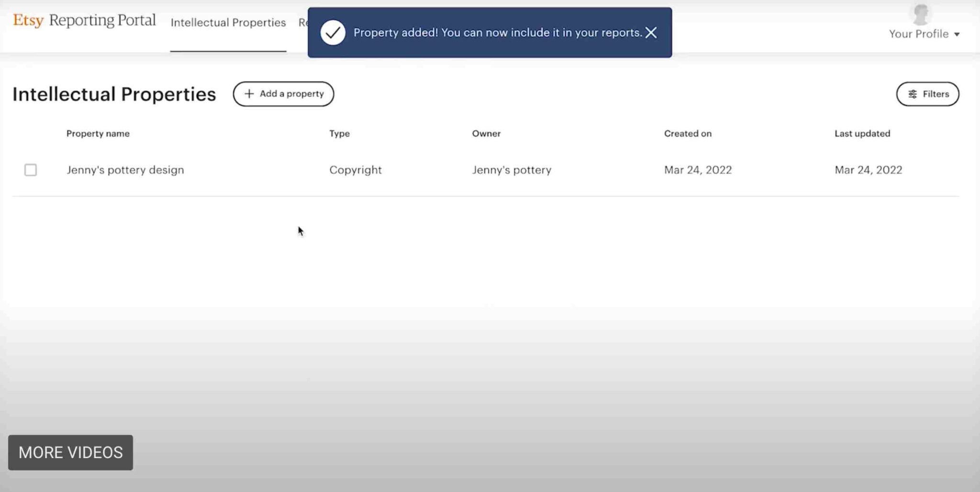Open the Filters button label
Screen dimensions: 980x492
(x=935, y=94)
